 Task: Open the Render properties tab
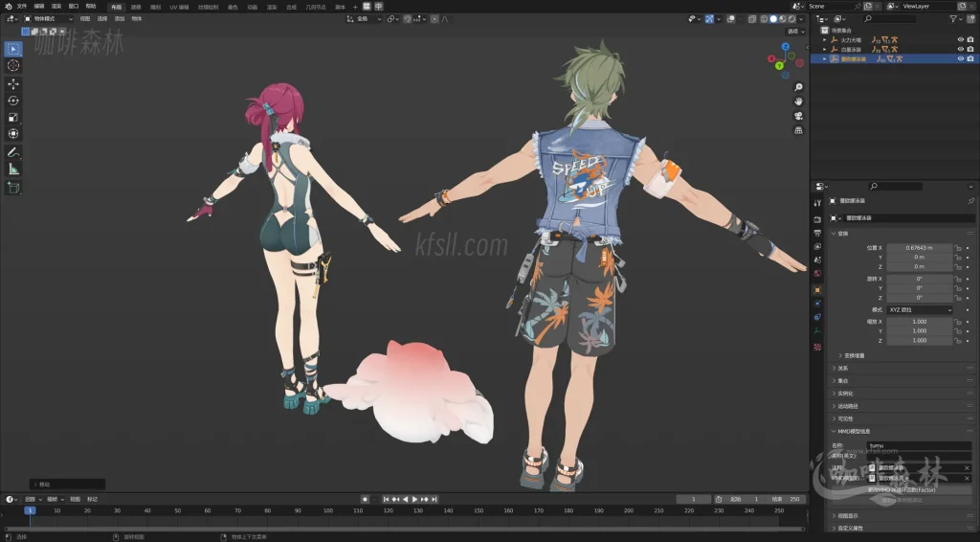point(817,219)
